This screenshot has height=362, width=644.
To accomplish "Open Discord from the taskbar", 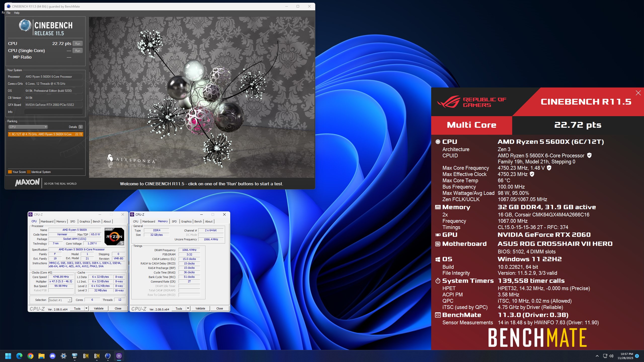I will 52,356.
